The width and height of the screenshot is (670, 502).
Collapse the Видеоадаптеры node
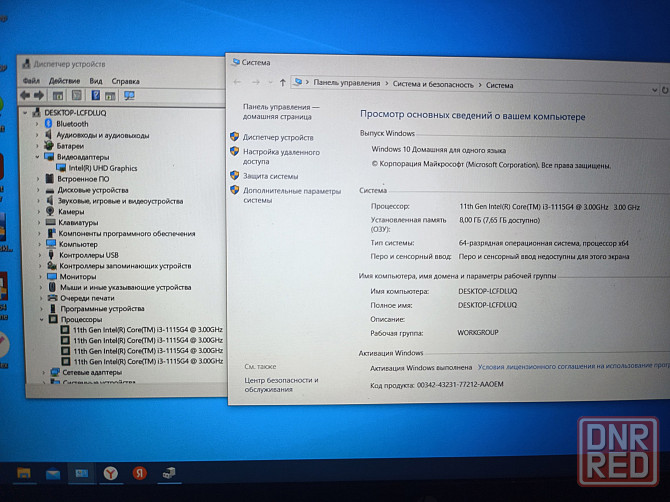point(38,157)
